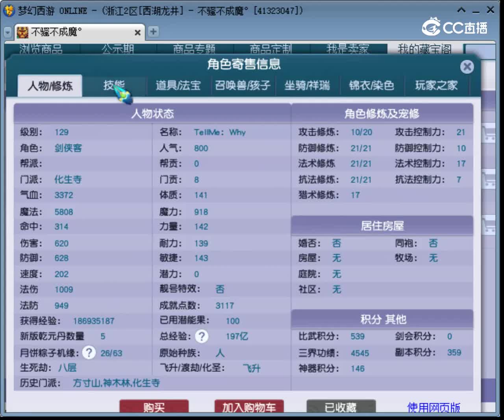Click the 化生寺 faction value
The width and height of the screenshot is (504, 420).
click(68, 180)
